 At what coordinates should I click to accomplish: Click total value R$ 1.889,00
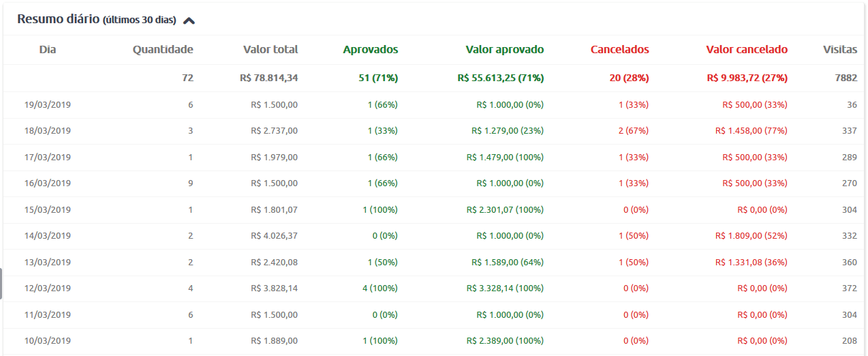275,341
